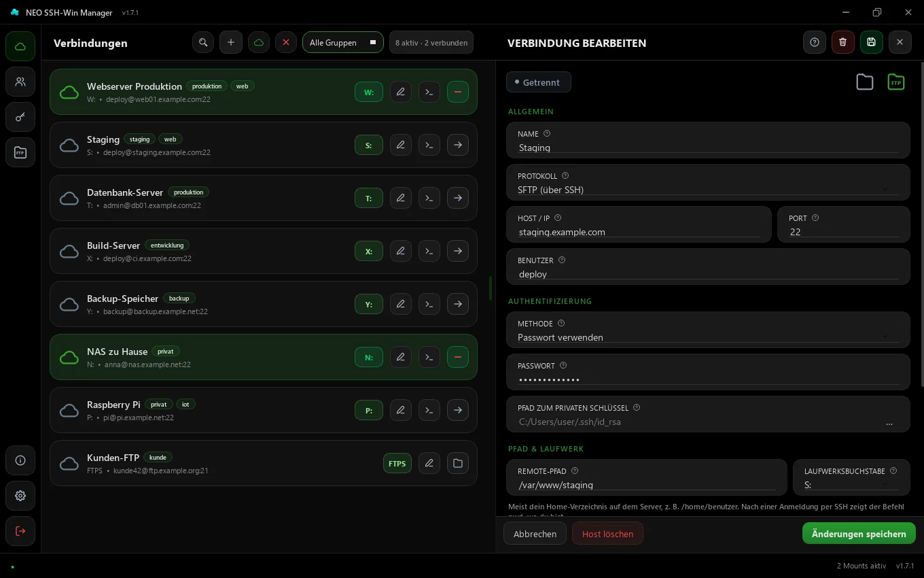This screenshot has height=578, width=924.
Task: Open the Laufwerksbuchstabe dropdown showing S:
Action: tap(851, 485)
